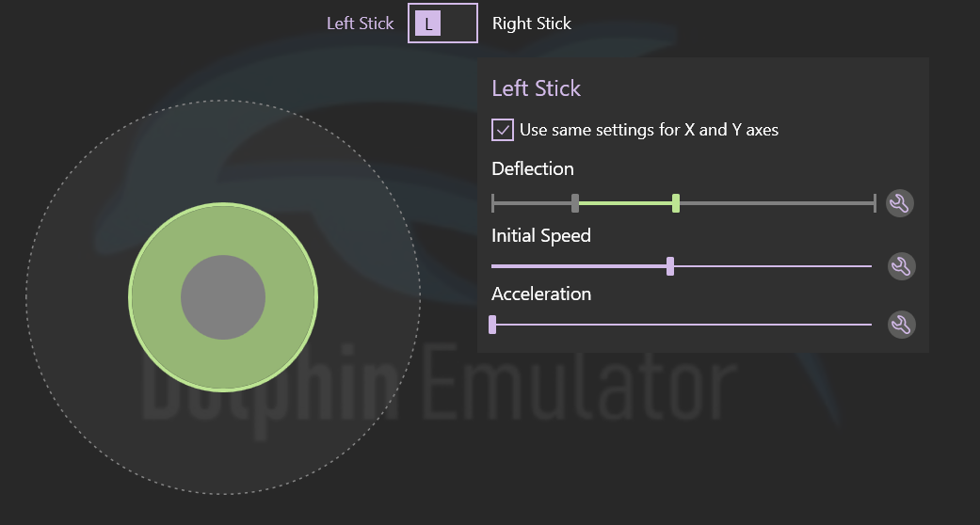The image size is (980, 525).
Task: Click the green Deflection upper handle
Action: click(x=676, y=203)
